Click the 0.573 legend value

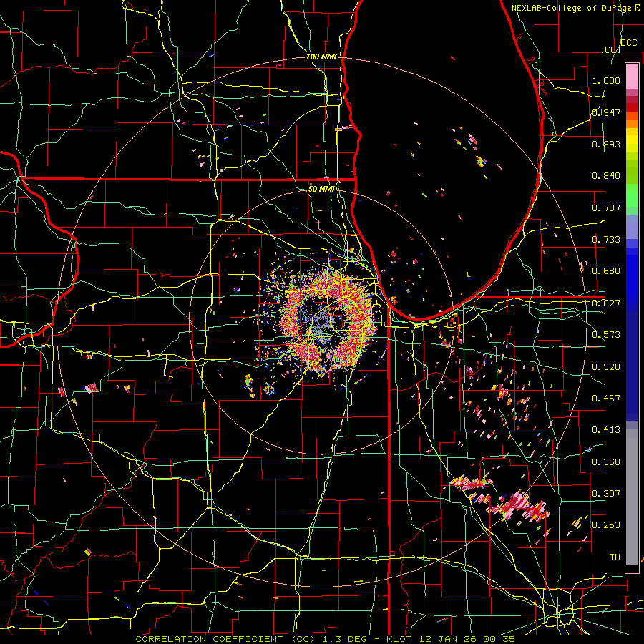tap(606, 335)
